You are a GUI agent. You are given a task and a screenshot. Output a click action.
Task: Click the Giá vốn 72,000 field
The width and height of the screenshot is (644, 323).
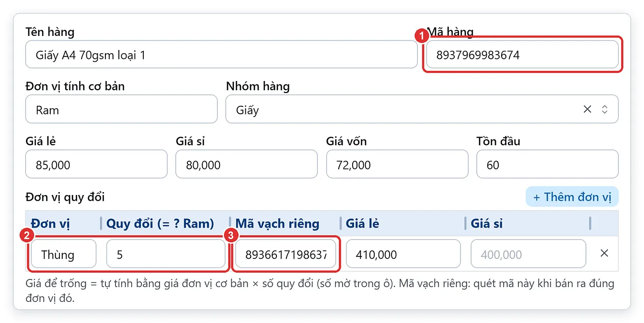pos(397,164)
